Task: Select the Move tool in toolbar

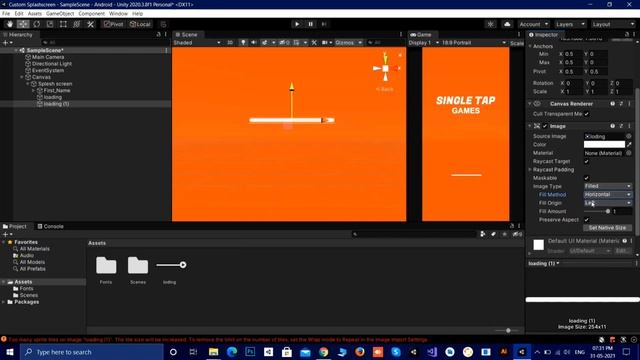Action: [x=23, y=24]
